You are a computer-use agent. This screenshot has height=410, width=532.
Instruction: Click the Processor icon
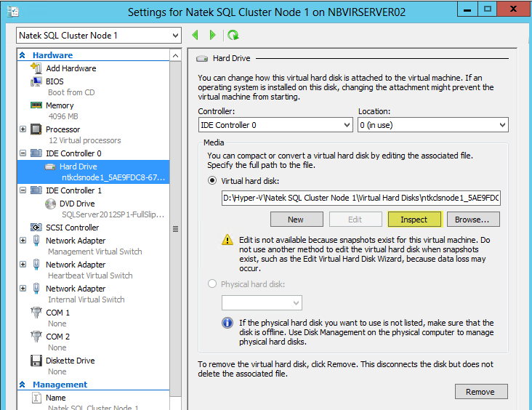36,129
